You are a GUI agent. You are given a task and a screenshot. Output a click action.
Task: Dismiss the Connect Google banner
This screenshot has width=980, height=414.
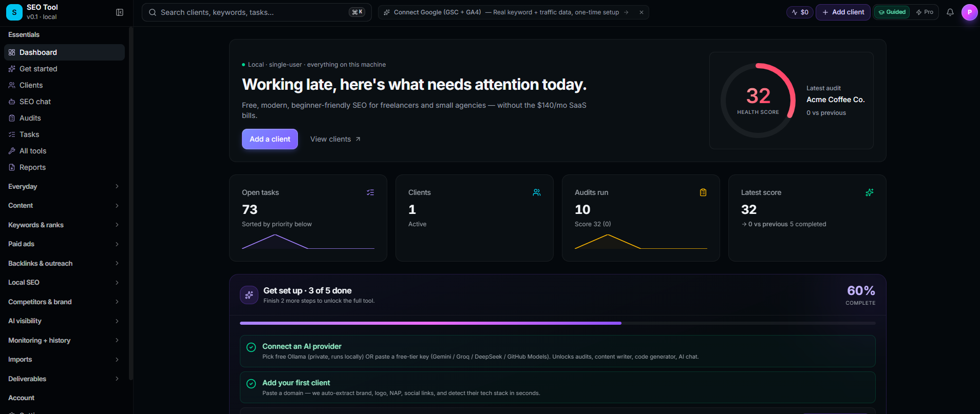point(642,12)
